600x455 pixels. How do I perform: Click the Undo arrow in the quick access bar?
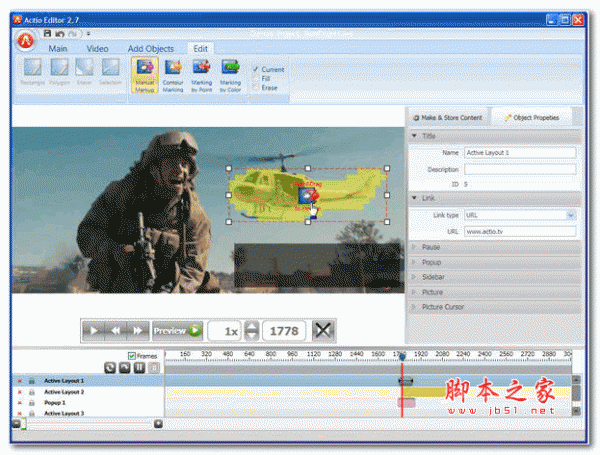pyautogui.click(x=59, y=34)
